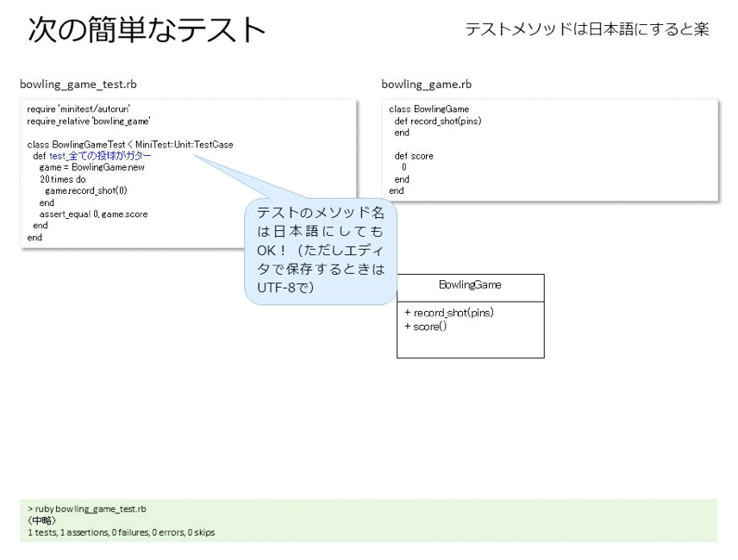Click the BowlingGame class name in the UML box
This screenshot has width=738, height=560.
[470, 284]
